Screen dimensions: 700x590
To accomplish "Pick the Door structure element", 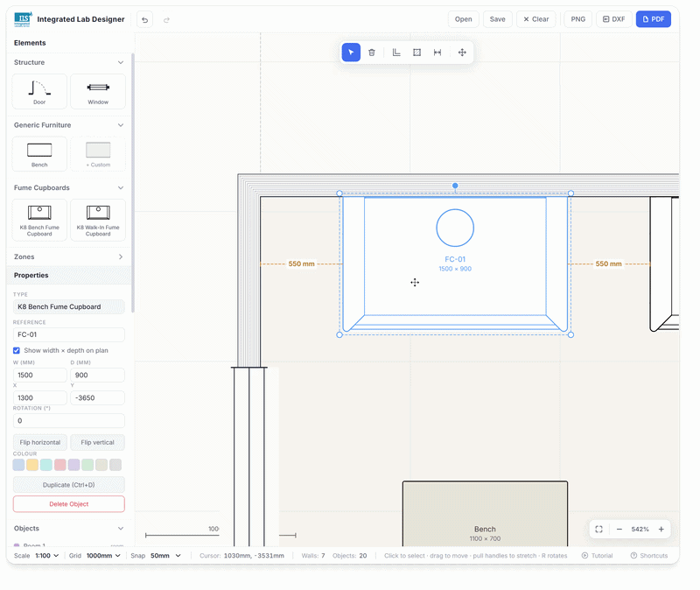I will coord(39,92).
